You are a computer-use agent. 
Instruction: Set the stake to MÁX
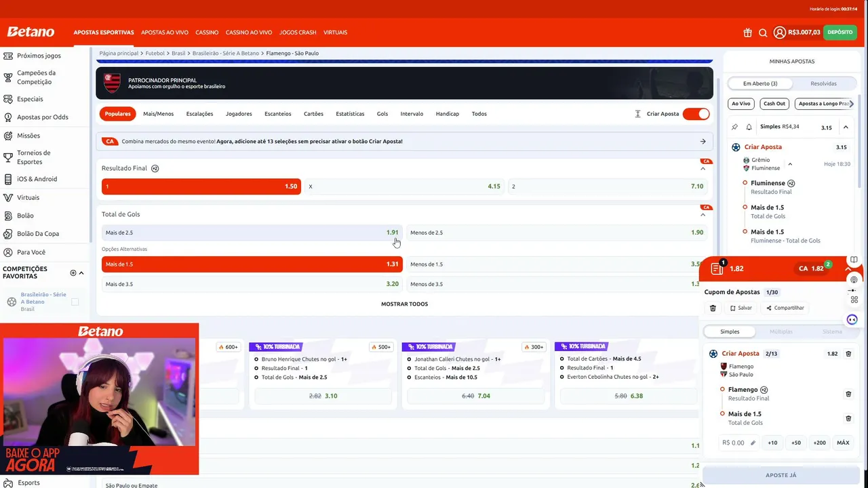pos(843,443)
